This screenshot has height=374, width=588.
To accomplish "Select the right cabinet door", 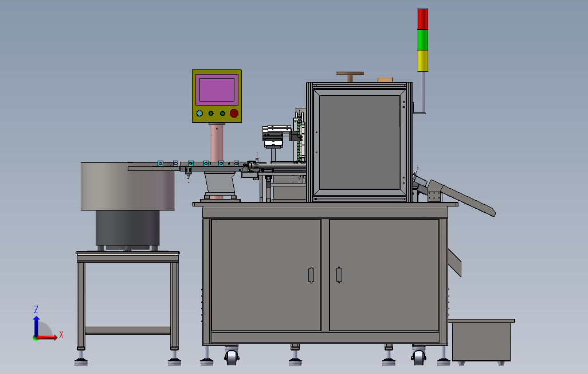I will tap(384, 275).
